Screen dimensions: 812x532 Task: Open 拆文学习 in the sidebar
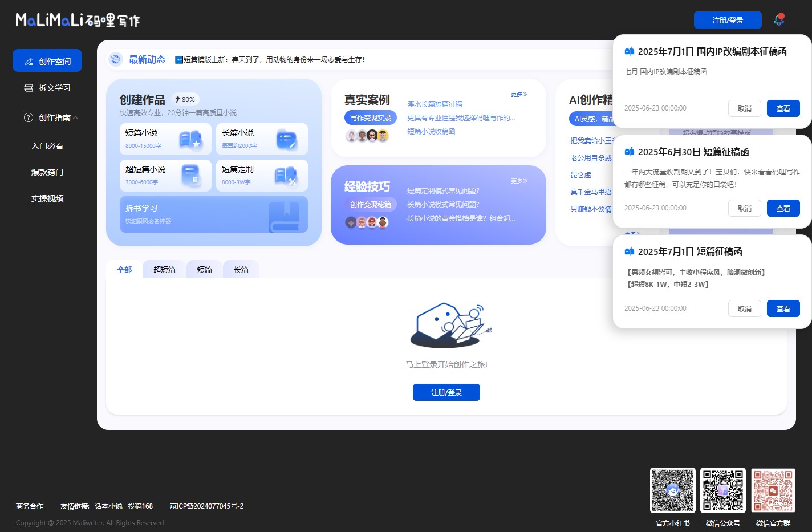(x=47, y=88)
